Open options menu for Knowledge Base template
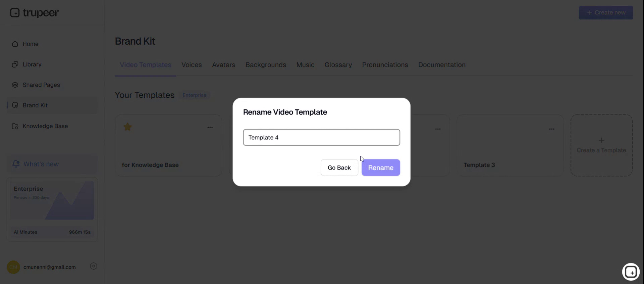The image size is (644, 284). 210,128
